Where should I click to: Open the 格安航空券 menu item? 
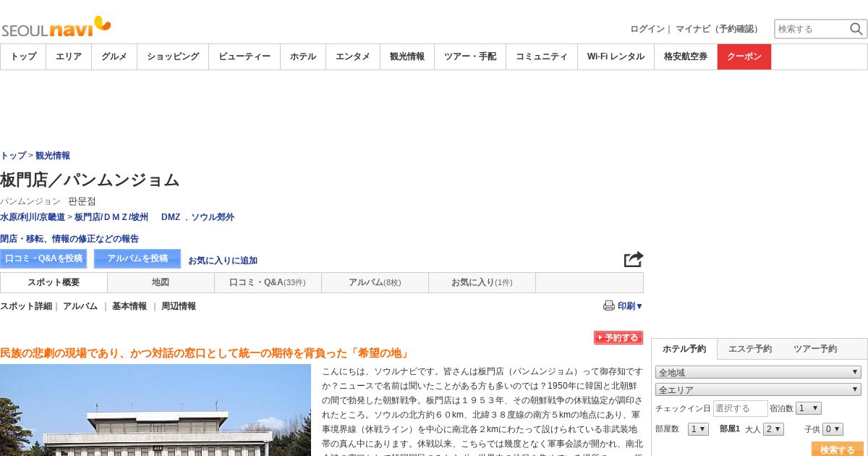[x=686, y=56]
